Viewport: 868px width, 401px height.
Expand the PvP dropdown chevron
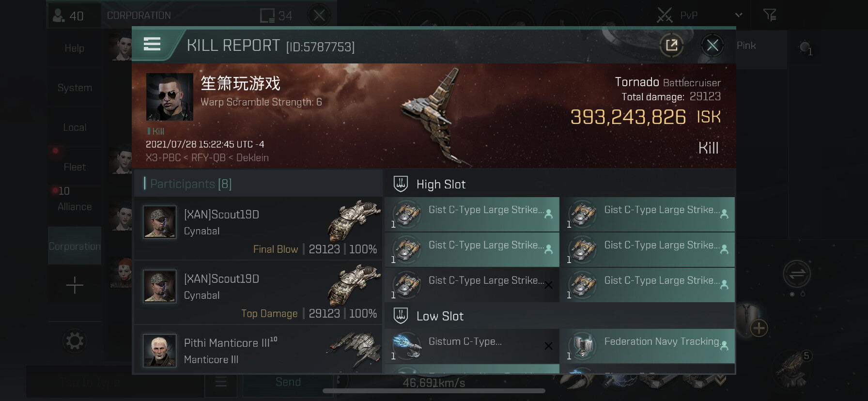[x=739, y=15]
